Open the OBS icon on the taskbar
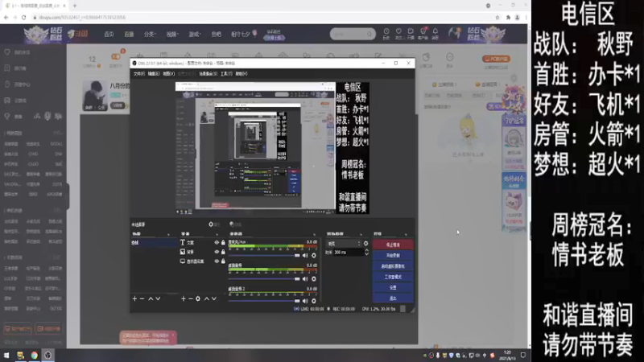Screen dimensions: 644x362 pyautogui.click(x=48, y=356)
